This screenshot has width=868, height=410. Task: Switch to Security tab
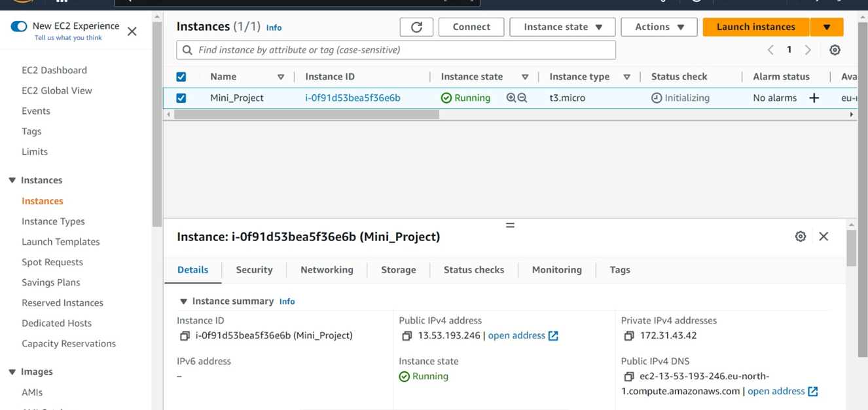point(254,270)
